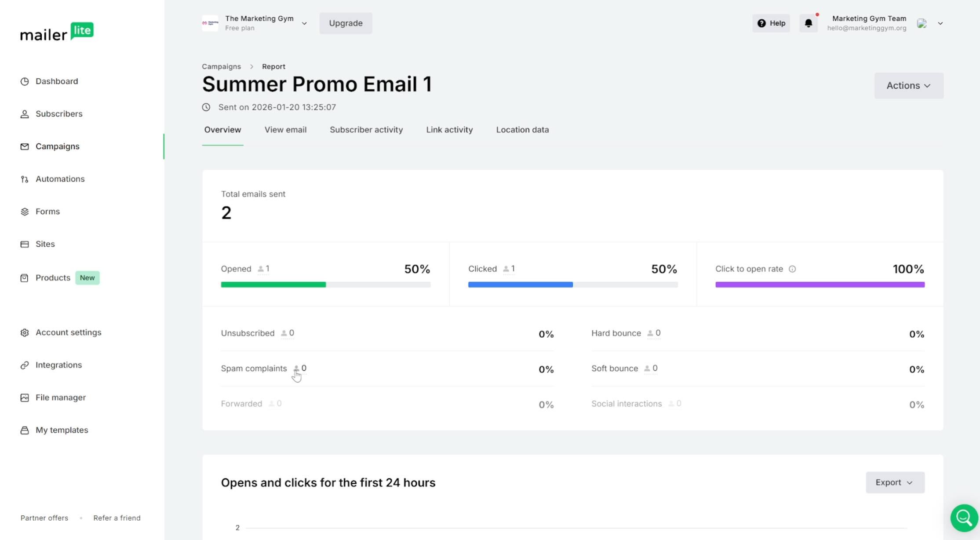Navigate to Forms via its sidebar icon
Viewport: 980px width, 540px height.
[24, 211]
